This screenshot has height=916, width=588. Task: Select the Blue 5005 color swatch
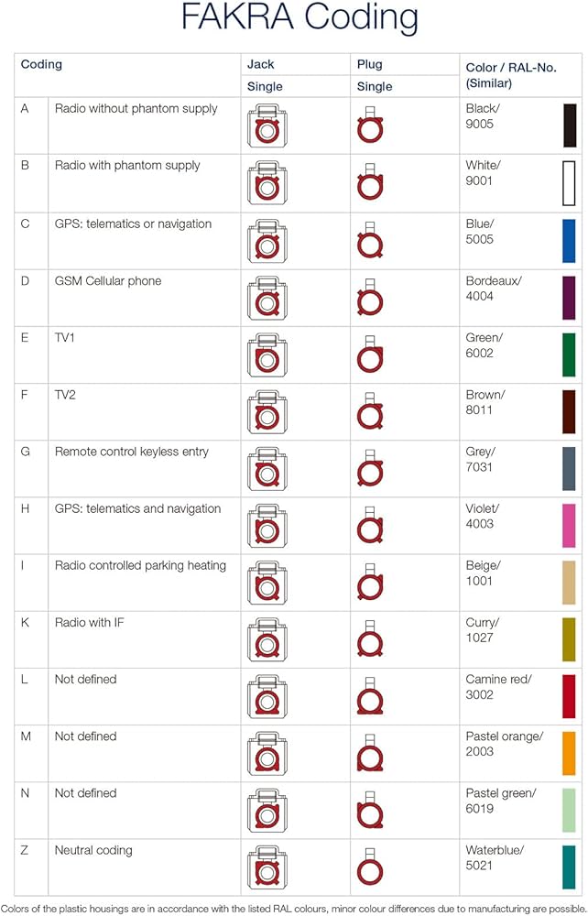coord(570,241)
